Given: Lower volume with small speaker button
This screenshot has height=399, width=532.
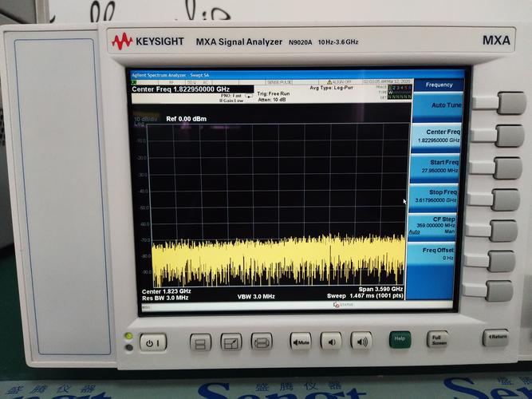Looking at the screenshot, I should click(x=331, y=341).
